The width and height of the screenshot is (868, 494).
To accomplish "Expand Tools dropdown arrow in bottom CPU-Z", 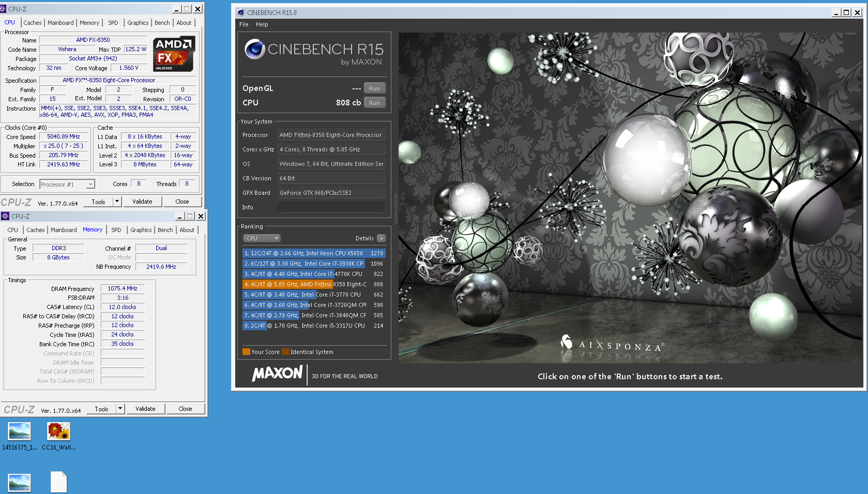I will [x=120, y=409].
